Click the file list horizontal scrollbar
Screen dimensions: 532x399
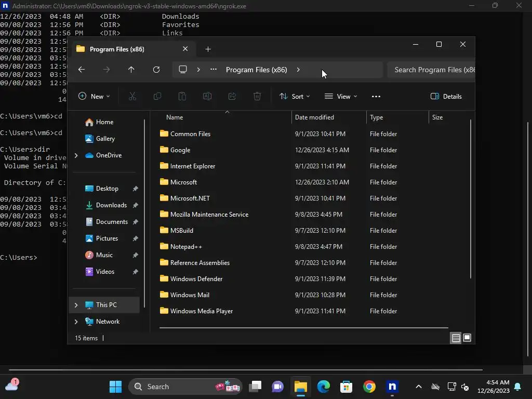(303, 328)
